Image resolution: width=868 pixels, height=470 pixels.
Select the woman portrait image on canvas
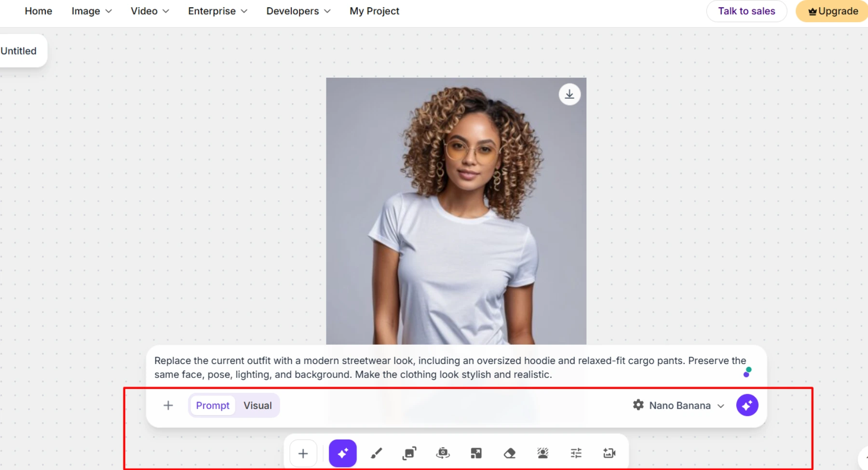click(x=456, y=211)
